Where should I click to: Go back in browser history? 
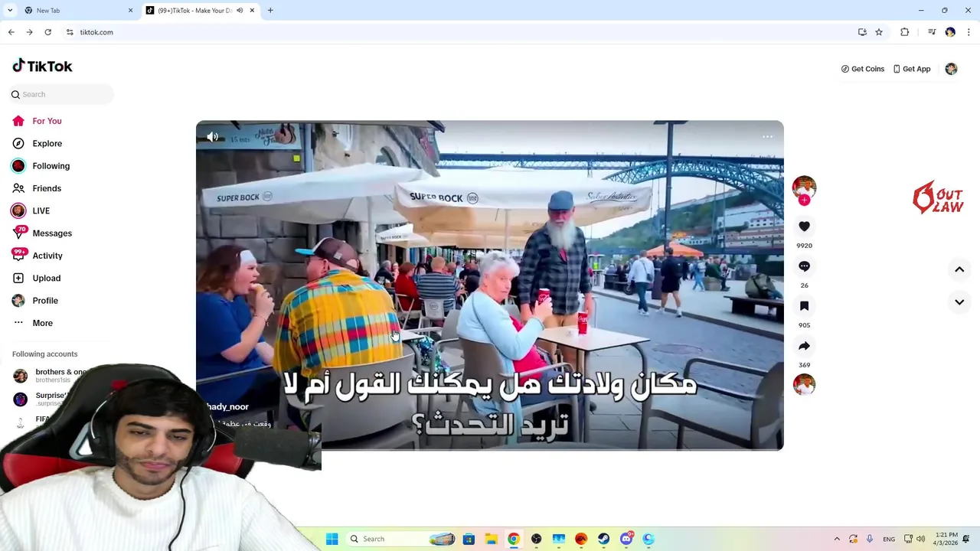click(11, 32)
